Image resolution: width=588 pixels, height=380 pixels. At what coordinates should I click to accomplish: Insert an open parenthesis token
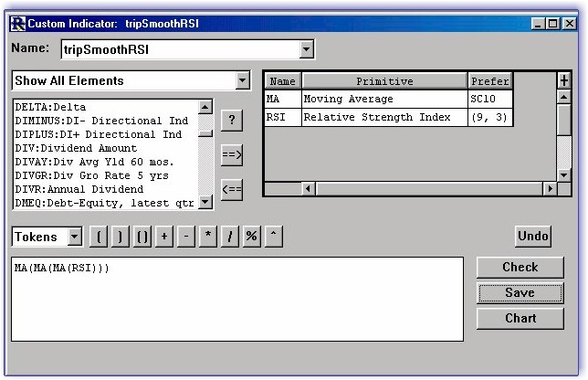coord(99,237)
